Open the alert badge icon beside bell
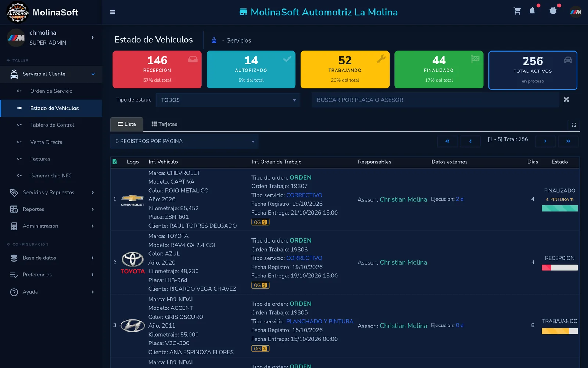Viewport: 588px width, 368px height. coord(553,11)
